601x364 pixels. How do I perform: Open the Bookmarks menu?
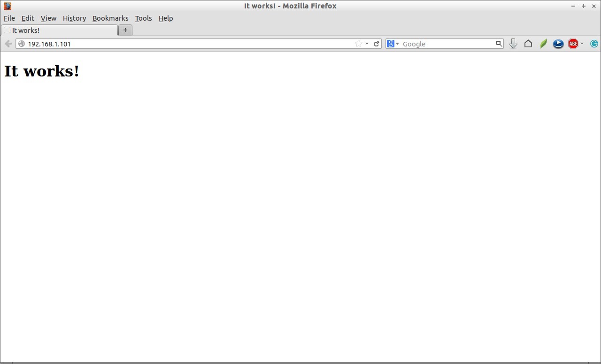(110, 18)
